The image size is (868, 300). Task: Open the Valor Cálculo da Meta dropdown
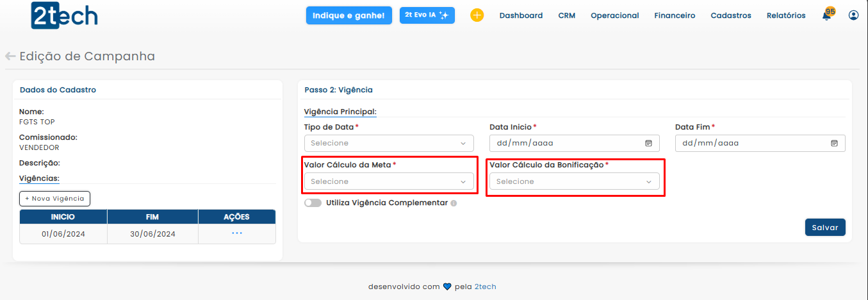[389, 181]
